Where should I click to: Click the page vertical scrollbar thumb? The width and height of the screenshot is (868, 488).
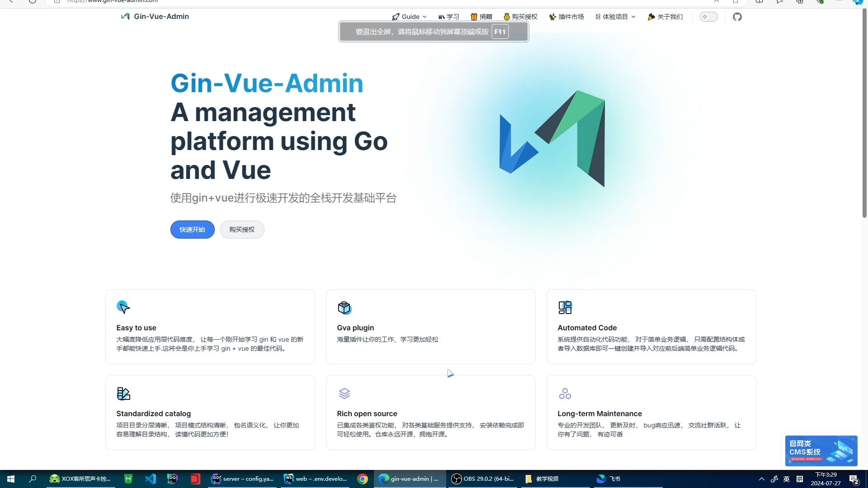click(864, 113)
